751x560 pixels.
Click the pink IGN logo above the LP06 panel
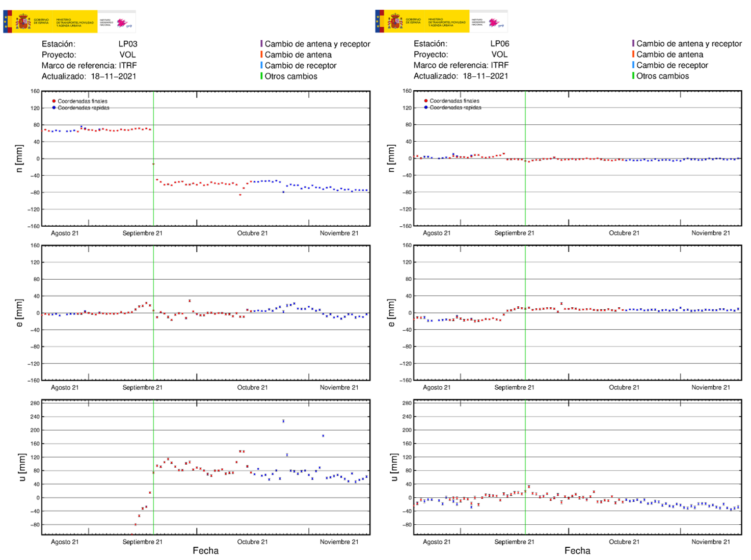pyautogui.click(x=494, y=23)
